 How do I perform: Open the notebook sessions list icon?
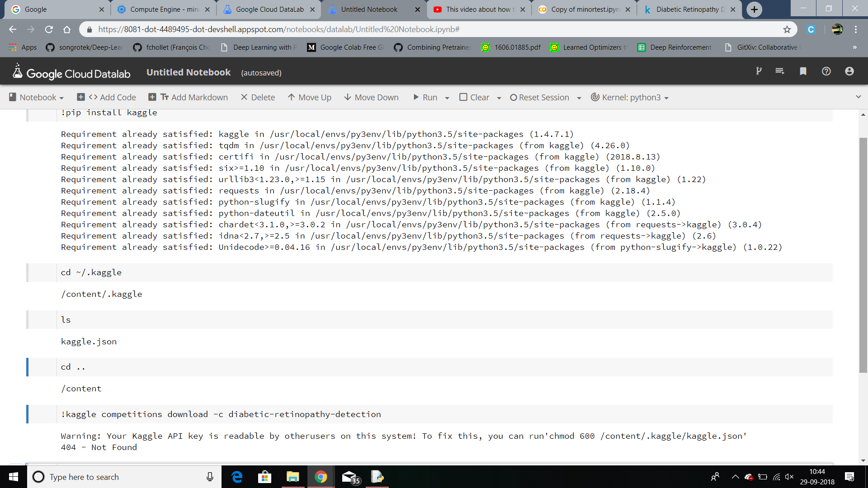click(779, 71)
